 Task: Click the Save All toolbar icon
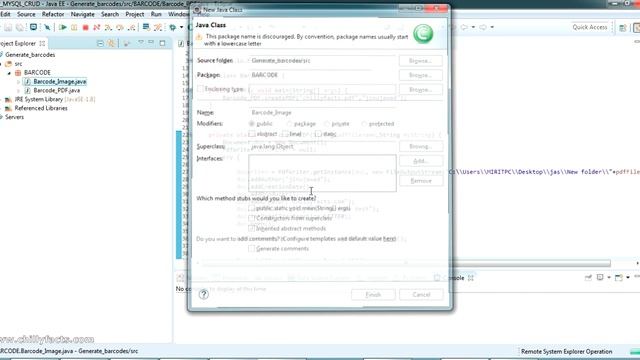tap(20, 27)
